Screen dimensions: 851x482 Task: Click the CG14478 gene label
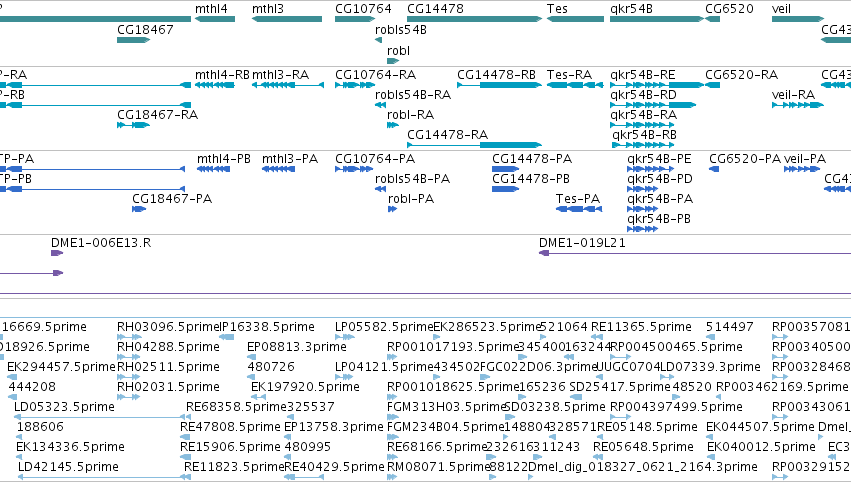435,9
